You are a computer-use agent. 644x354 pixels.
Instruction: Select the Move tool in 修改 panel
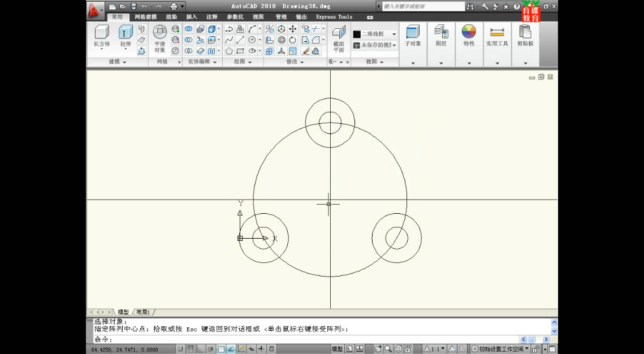point(292,29)
